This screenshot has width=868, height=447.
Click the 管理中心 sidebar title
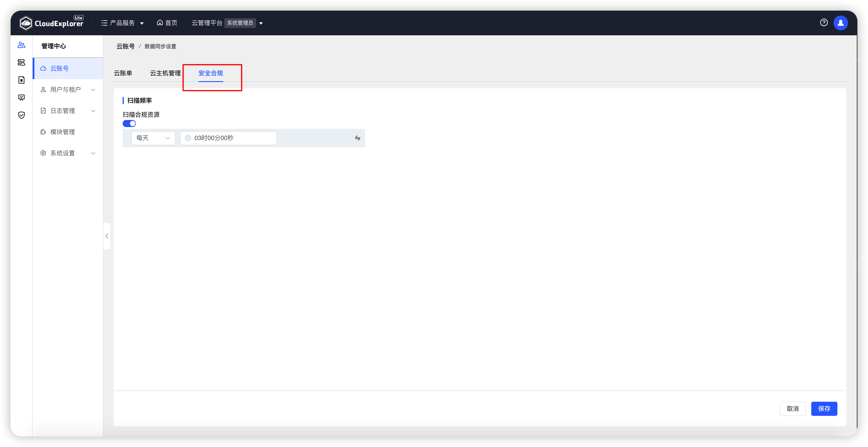54,46
